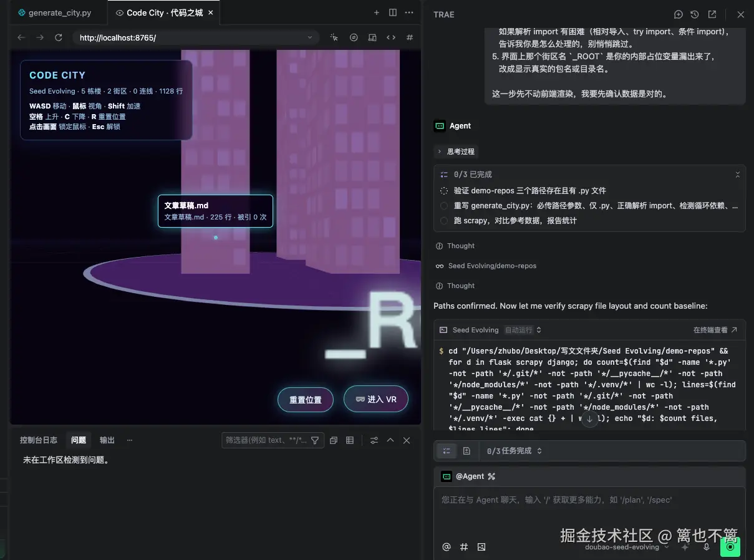The image size is (754, 560).
Task: Attach an image with picture icon
Action: (x=481, y=547)
